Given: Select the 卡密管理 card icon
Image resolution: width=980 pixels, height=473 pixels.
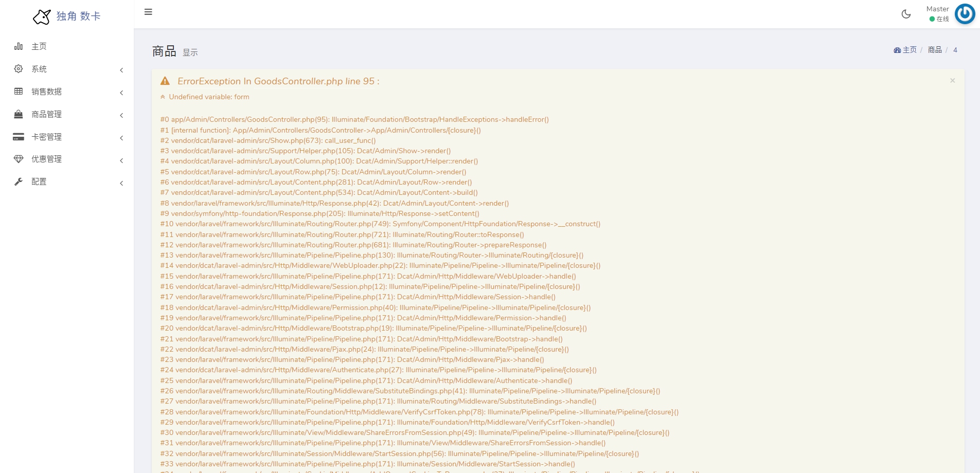Looking at the screenshot, I should pyautogui.click(x=19, y=137).
